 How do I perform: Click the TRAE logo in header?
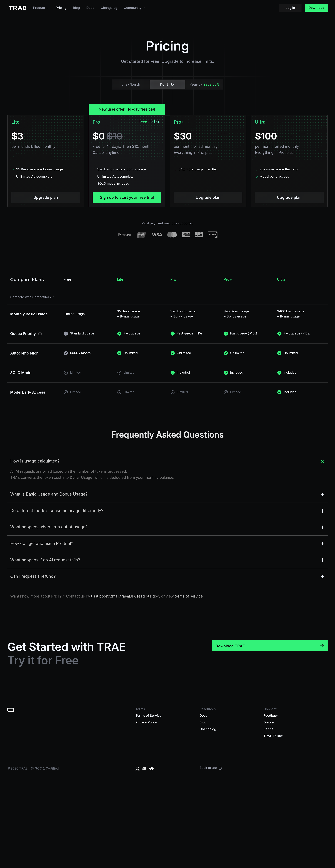tap(18, 8)
